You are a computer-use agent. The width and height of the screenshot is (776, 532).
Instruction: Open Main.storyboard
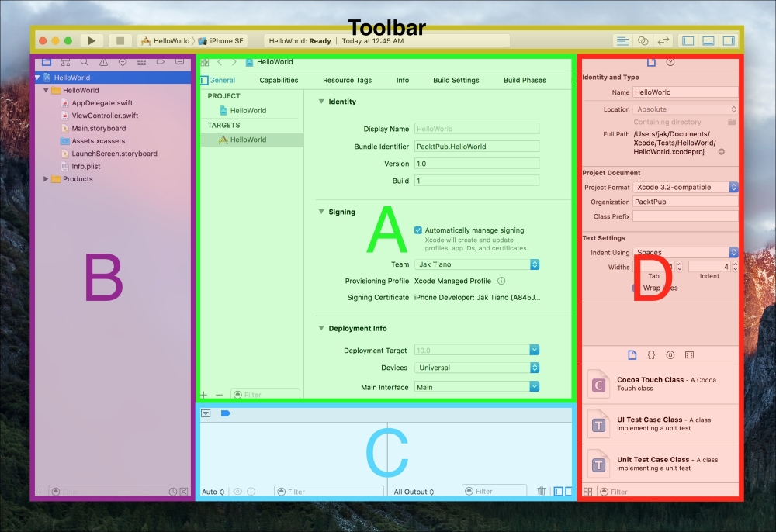94,128
